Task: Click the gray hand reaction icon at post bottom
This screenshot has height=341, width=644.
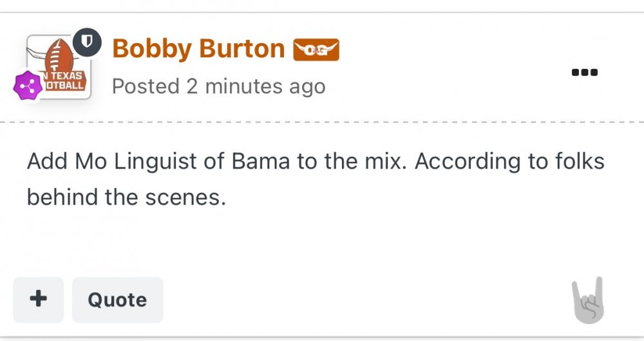Action: pos(587,300)
